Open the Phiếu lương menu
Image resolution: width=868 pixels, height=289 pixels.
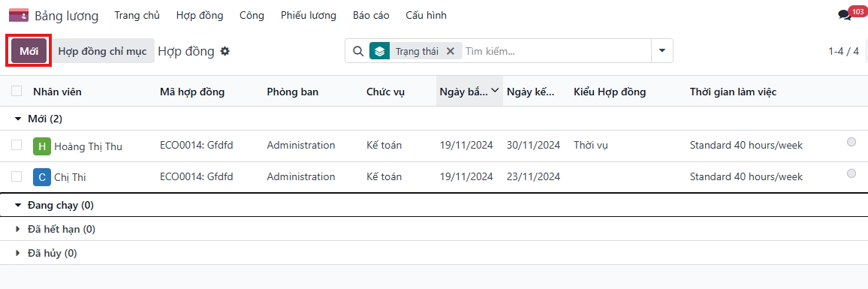pos(309,16)
